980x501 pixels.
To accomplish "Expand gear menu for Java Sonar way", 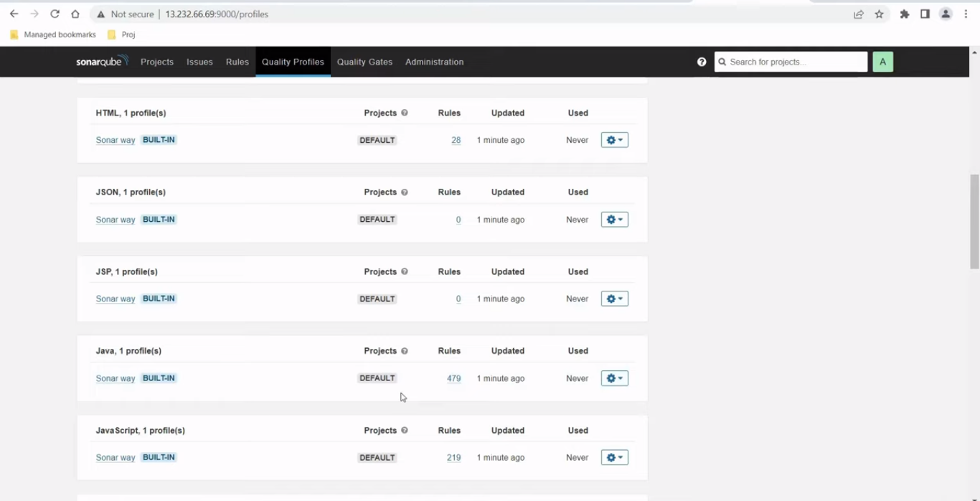I will point(614,378).
